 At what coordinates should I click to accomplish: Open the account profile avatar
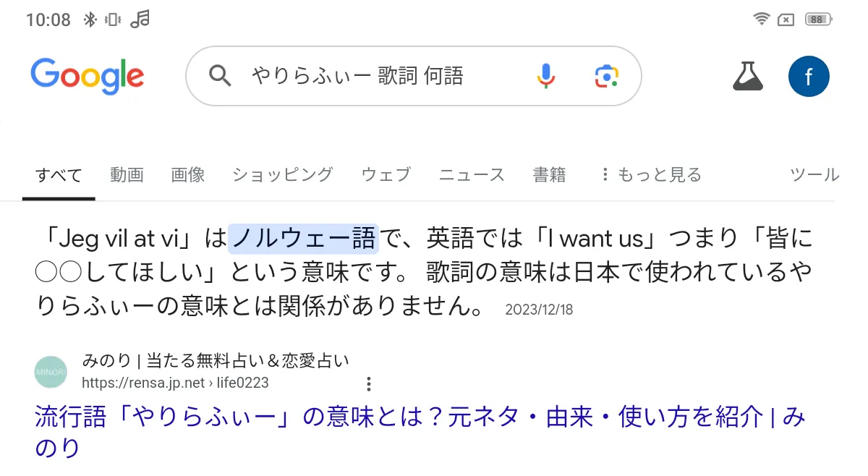(808, 76)
